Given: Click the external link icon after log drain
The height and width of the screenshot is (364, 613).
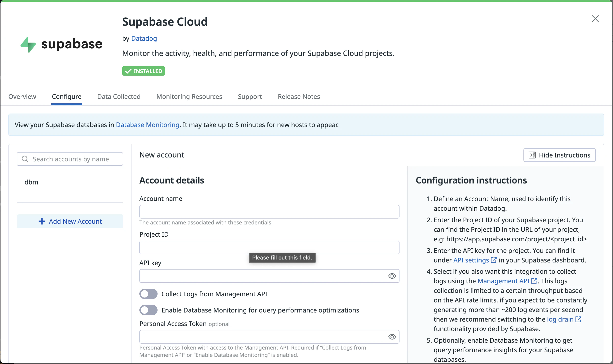Looking at the screenshot, I should coord(578,319).
